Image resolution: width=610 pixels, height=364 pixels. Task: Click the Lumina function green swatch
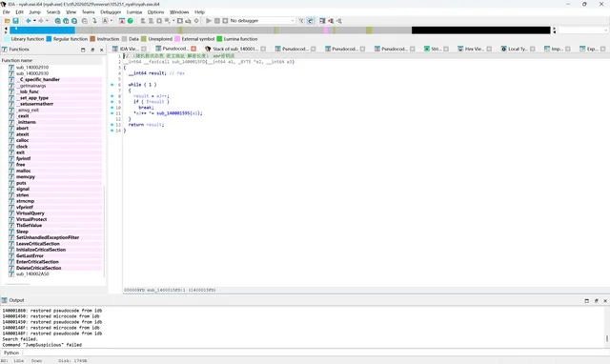219,39
